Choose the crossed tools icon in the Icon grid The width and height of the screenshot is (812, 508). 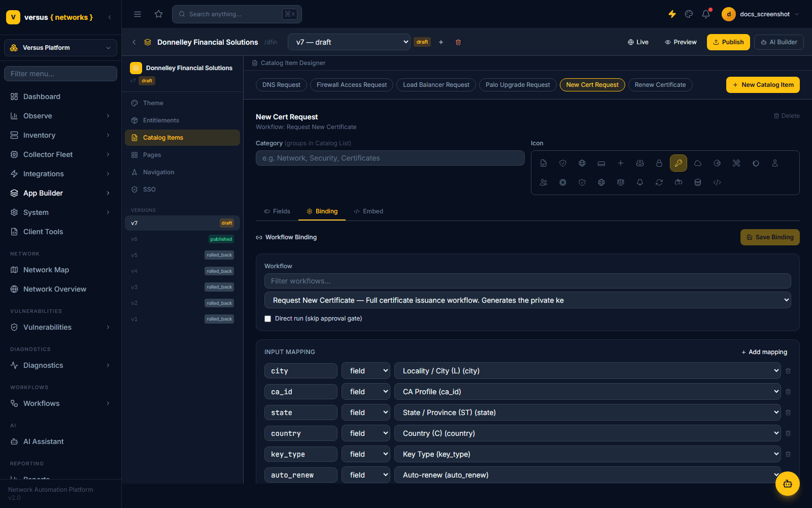pos(736,163)
